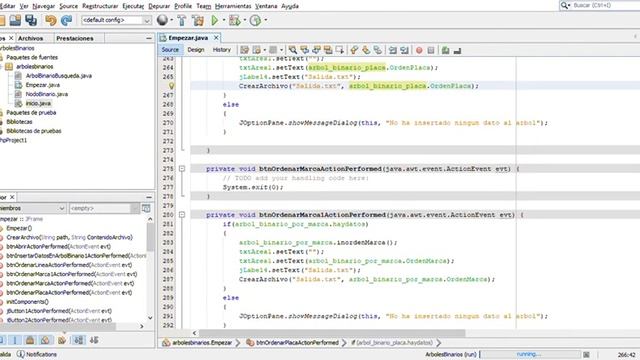Viewport: 640px width, 360px height.
Task: Open the Run Project dropdown arrow
Action: pyautogui.click(x=224, y=20)
